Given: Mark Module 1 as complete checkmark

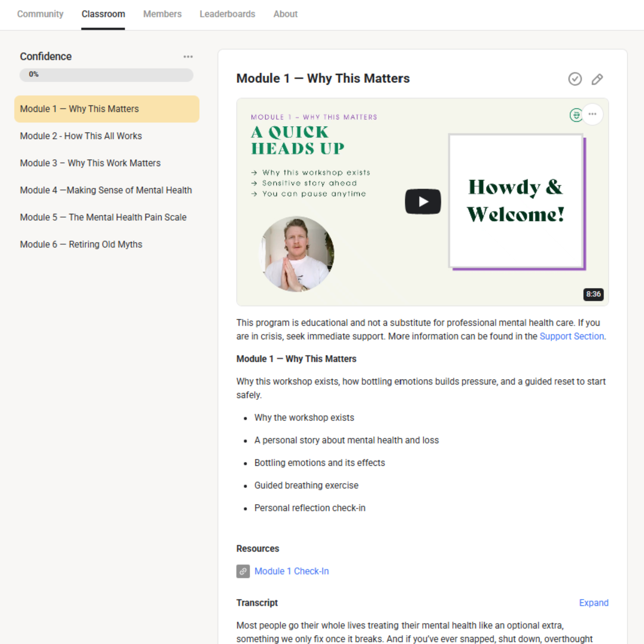Looking at the screenshot, I should pyautogui.click(x=575, y=79).
